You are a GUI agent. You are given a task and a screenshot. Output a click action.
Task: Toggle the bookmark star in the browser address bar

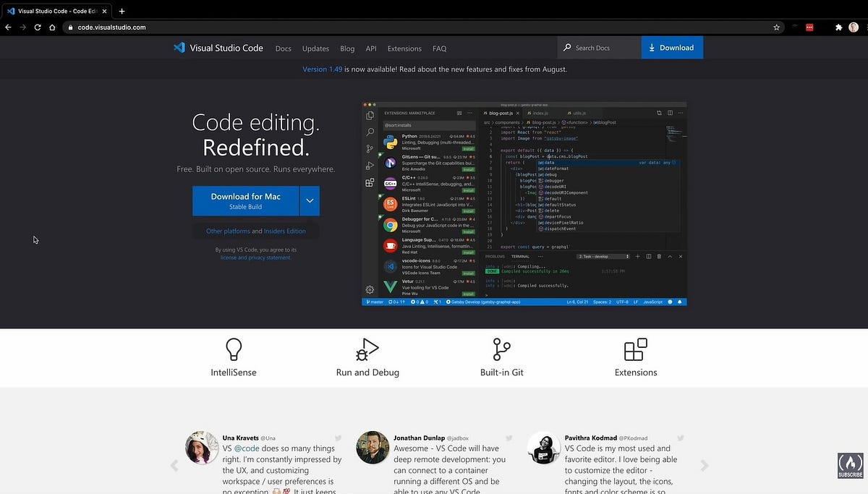point(776,27)
